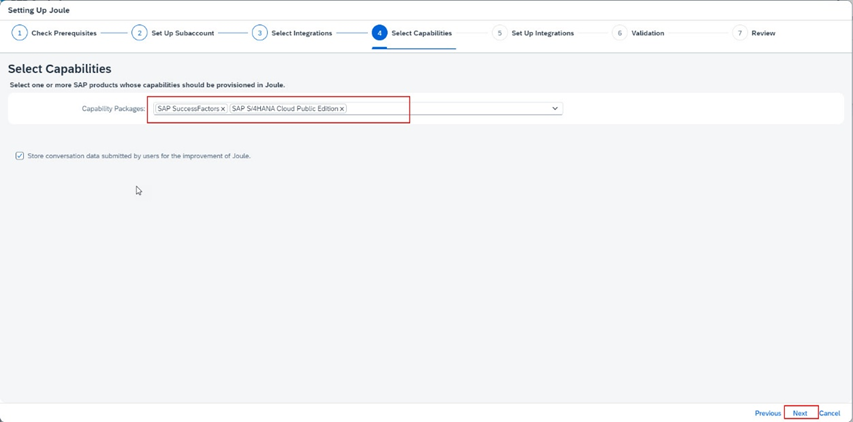Screen dimensions: 853x422
Task: Open the Set Up Integrations step label
Action: tap(542, 33)
